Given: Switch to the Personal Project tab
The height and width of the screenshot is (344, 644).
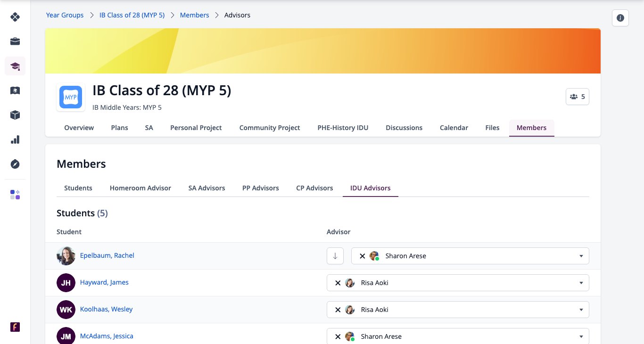Looking at the screenshot, I should (196, 128).
